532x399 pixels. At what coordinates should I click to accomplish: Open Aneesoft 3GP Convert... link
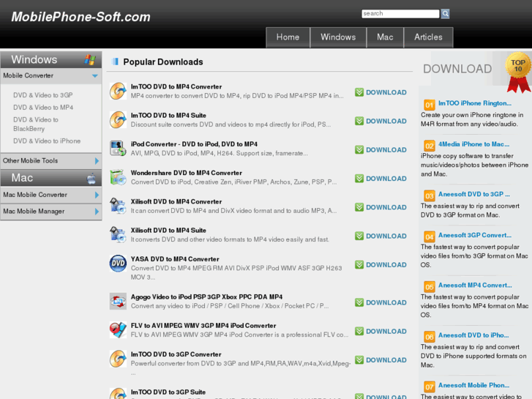tap(475, 235)
